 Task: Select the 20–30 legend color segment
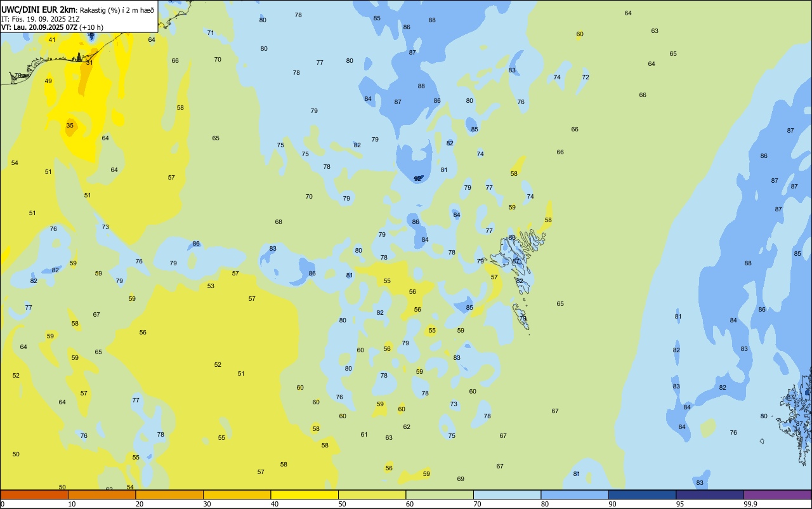169,494
